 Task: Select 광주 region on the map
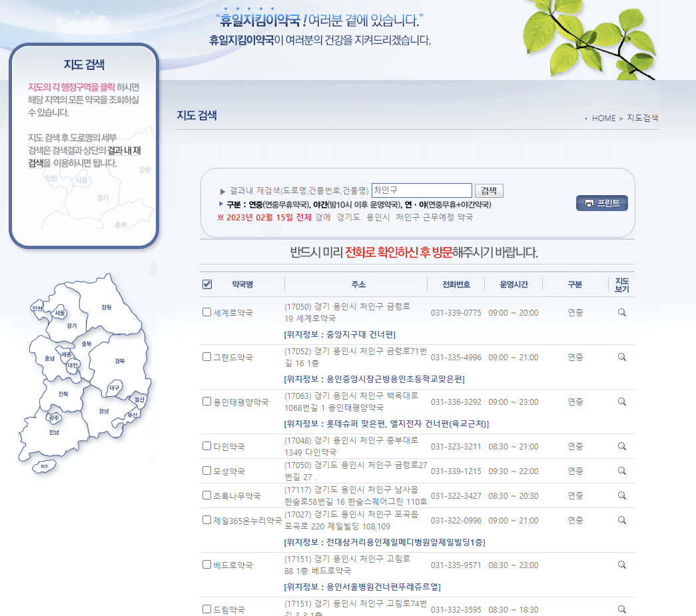coord(54,418)
